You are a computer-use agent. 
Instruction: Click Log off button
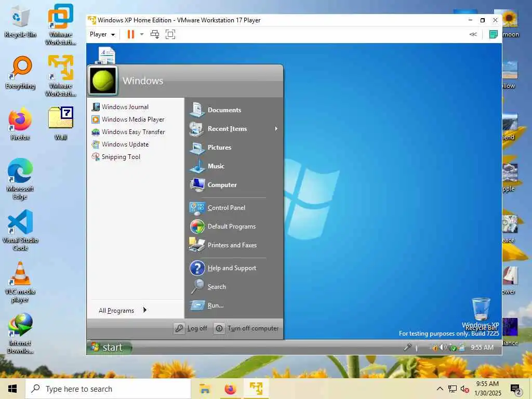click(191, 328)
